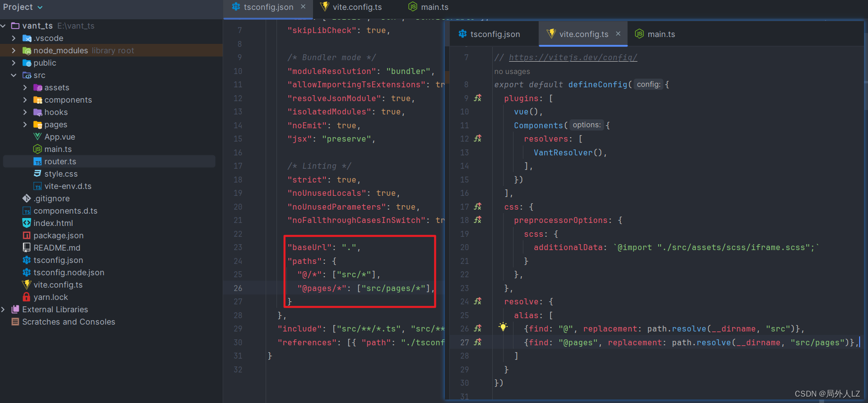Expand the public folder
This screenshot has width=868, height=403.
[x=14, y=63]
